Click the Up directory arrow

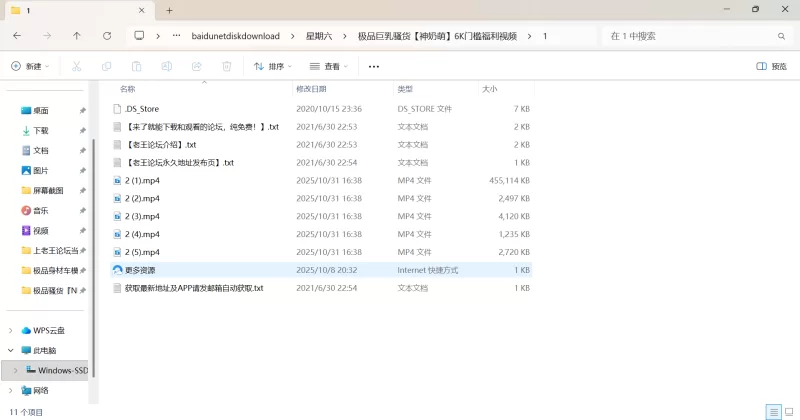coord(77,36)
